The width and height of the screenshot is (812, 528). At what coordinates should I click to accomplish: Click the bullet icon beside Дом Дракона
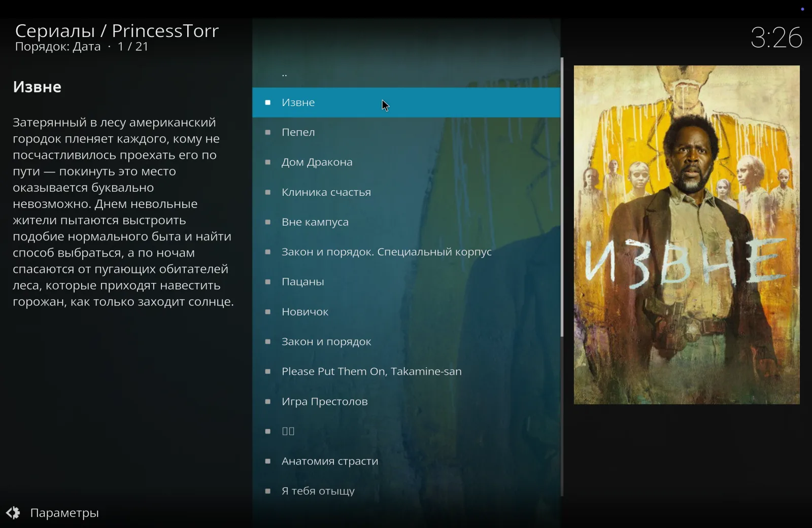[x=268, y=162]
